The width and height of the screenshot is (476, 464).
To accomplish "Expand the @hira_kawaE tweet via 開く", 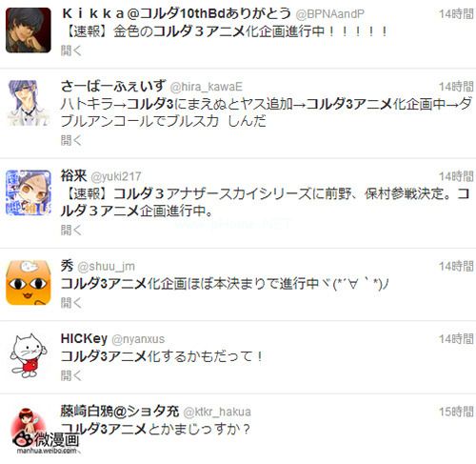I will (71, 140).
